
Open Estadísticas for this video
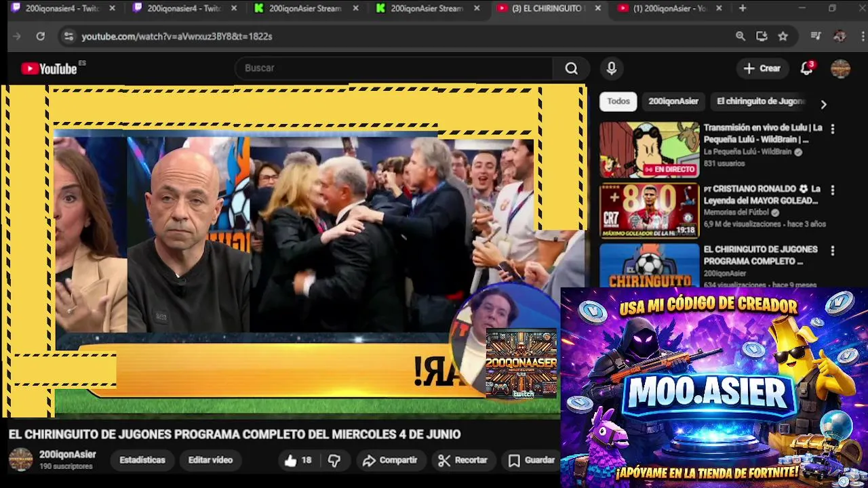click(x=142, y=460)
